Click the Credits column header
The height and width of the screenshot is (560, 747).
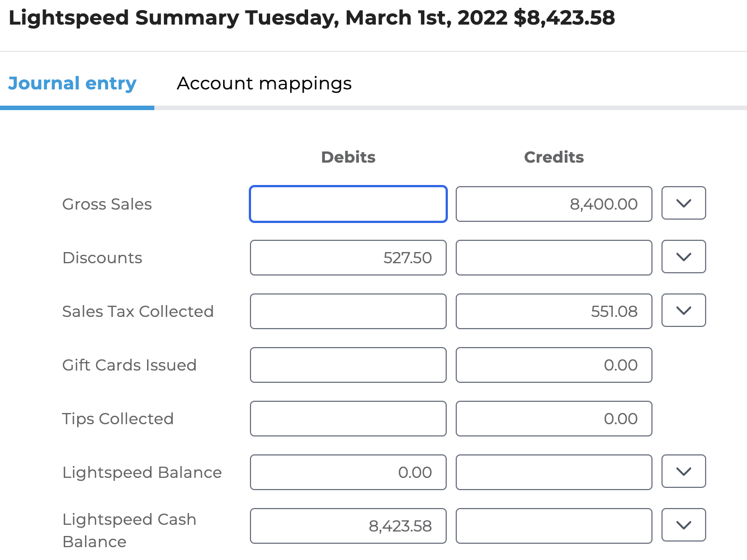click(x=554, y=157)
